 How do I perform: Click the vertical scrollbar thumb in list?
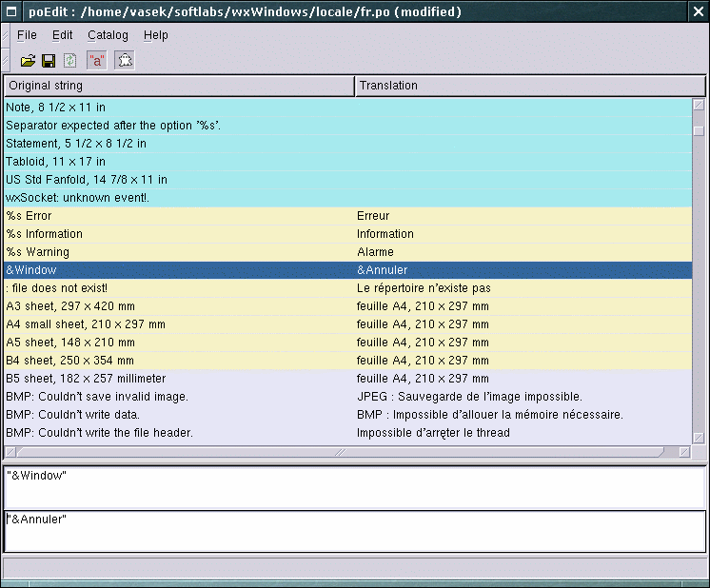tap(699, 130)
